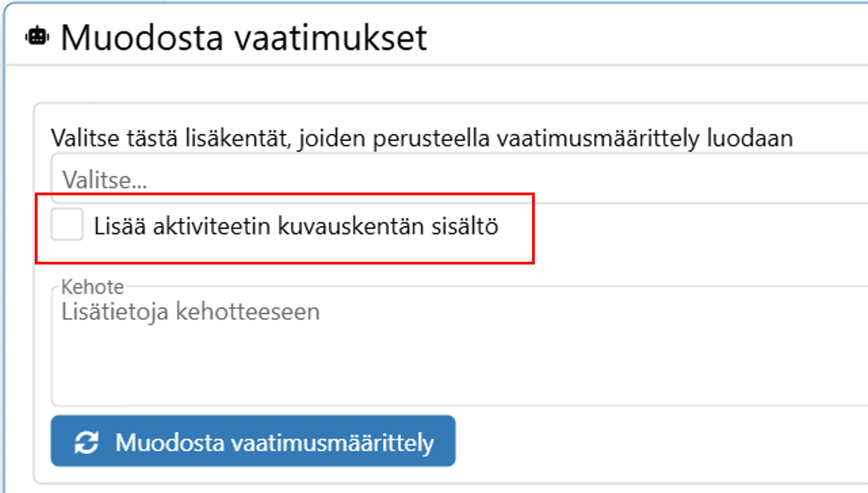868x493 pixels.
Task: Click the Lisätietoja kehotteeseen placeholder text
Action: tap(190, 312)
